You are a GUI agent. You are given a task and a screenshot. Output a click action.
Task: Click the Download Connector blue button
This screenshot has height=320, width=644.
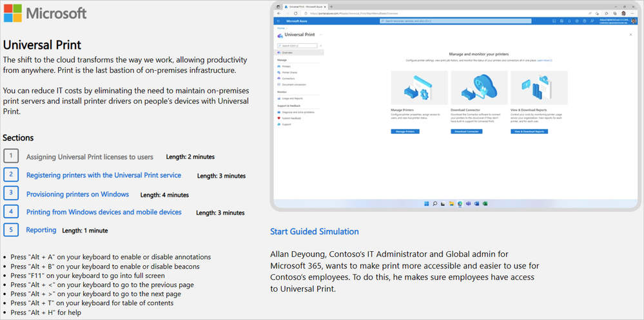click(x=467, y=132)
